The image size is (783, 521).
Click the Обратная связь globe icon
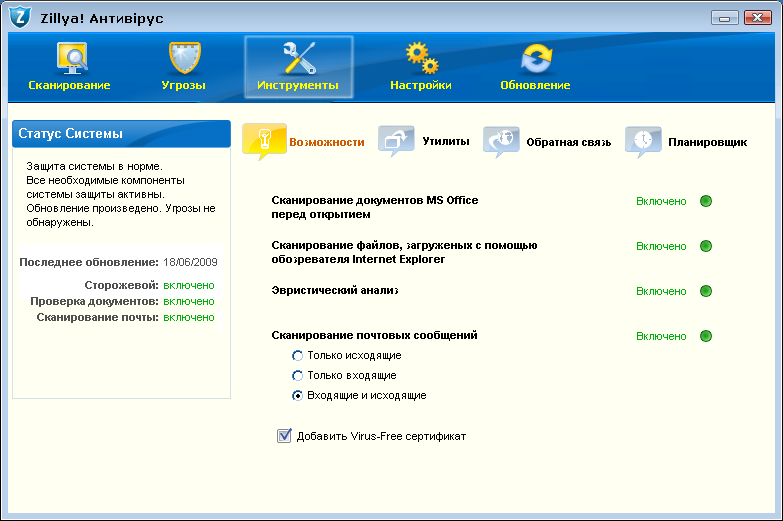click(x=501, y=142)
